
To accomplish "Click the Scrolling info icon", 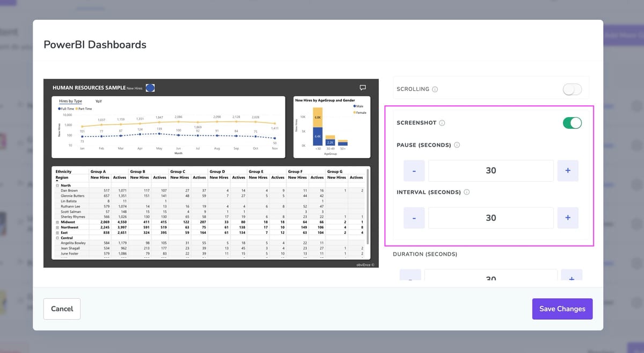I will (x=435, y=89).
